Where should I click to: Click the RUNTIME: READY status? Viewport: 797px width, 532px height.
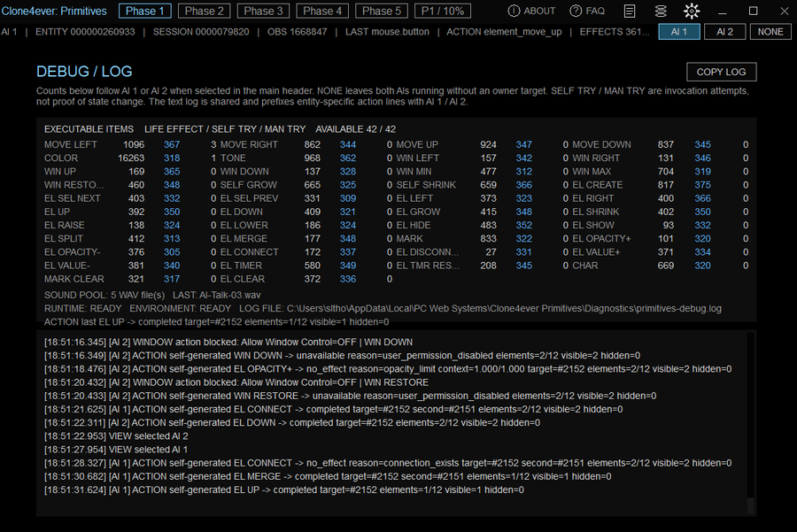click(x=83, y=308)
